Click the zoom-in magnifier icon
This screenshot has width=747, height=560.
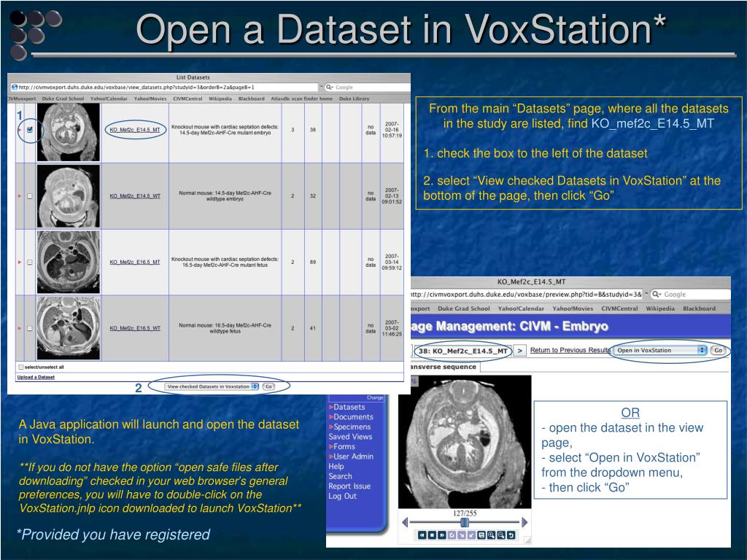pos(491,535)
